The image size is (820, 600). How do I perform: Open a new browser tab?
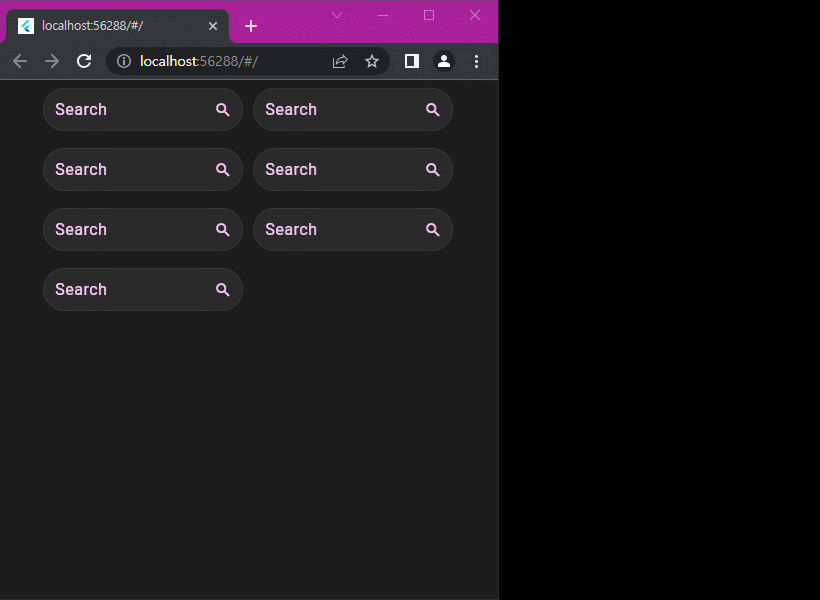251,26
